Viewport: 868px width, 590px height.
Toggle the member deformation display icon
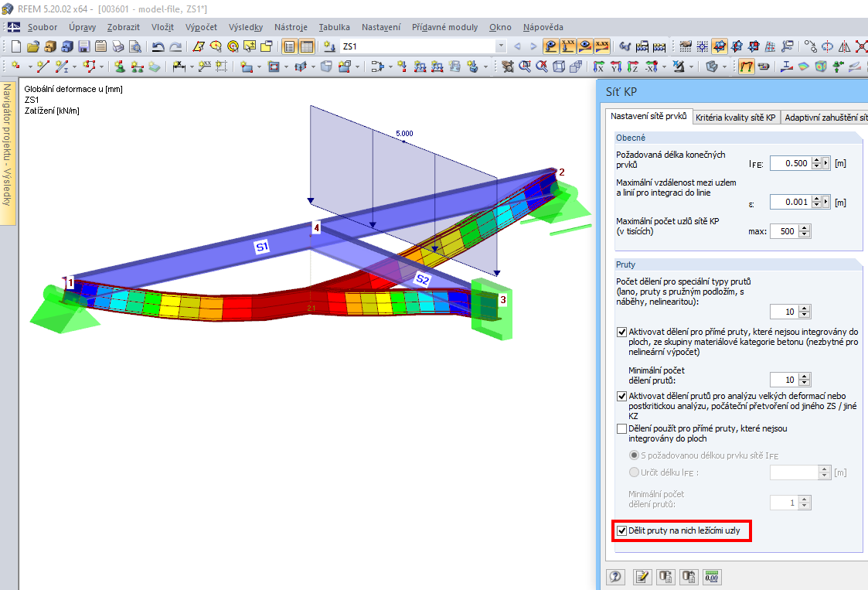pyautogui.click(x=747, y=67)
